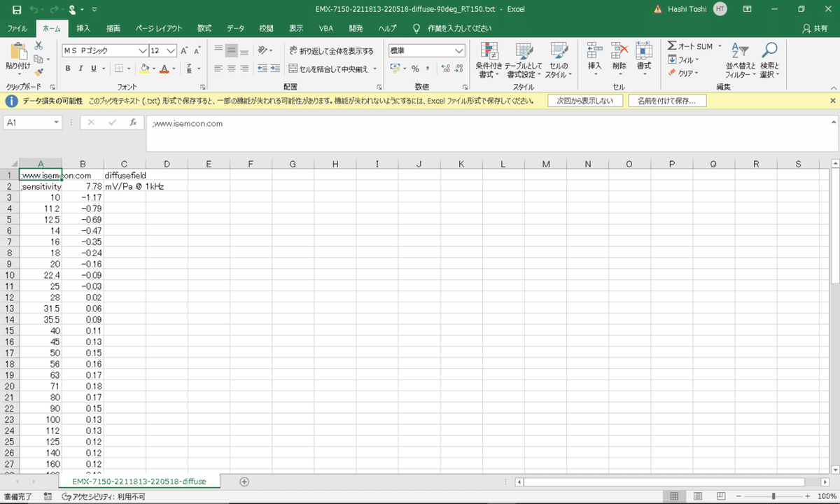
Task: Open the font size dropdown showing 12
Action: [x=171, y=51]
